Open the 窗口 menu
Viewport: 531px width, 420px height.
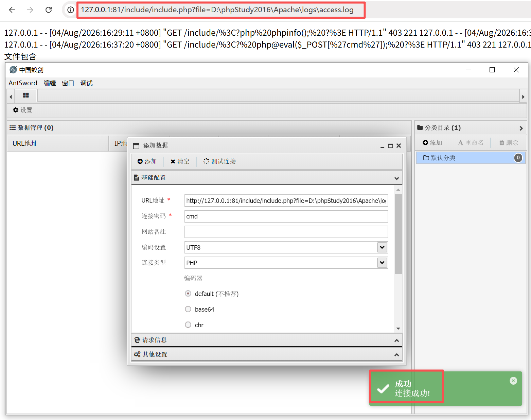pos(68,83)
